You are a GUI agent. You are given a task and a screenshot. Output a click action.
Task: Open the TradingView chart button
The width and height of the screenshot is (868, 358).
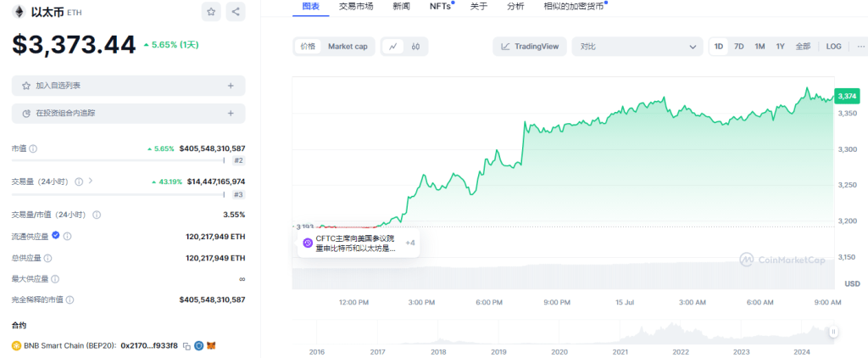point(530,47)
